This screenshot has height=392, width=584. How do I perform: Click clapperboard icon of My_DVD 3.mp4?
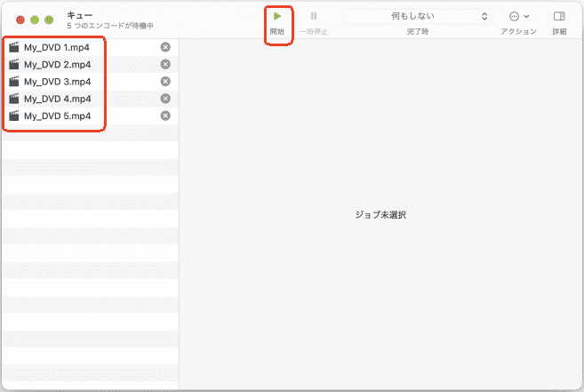[14, 82]
